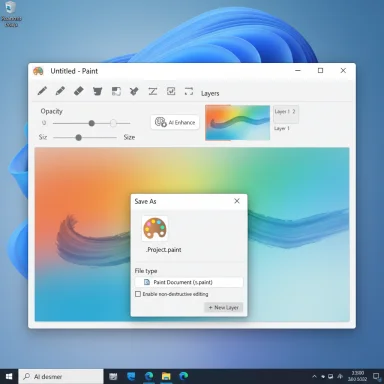Select the eraser tool
The width and height of the screenshot is (384, 384).
pos(79,91)
